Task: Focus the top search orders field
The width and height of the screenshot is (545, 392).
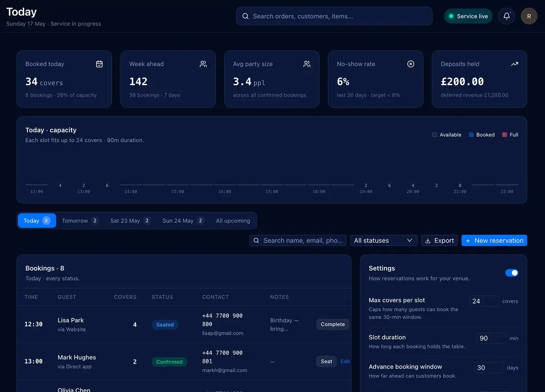Action: tap(334, 16)
